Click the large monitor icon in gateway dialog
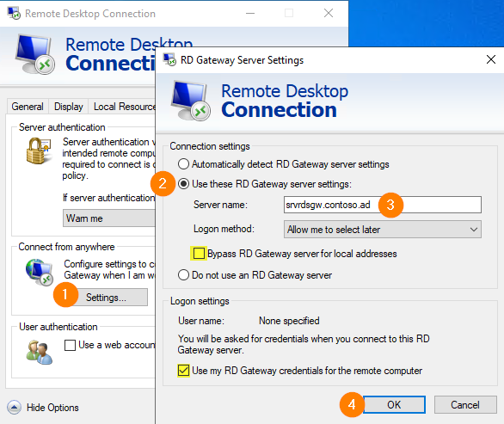504x424 pixels. pyautogui.click(x=191, y=101)
